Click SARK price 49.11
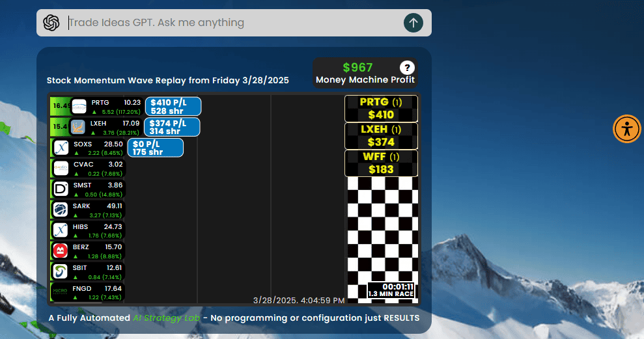This screenshot has height=339, width=644. tap(114, 206)
